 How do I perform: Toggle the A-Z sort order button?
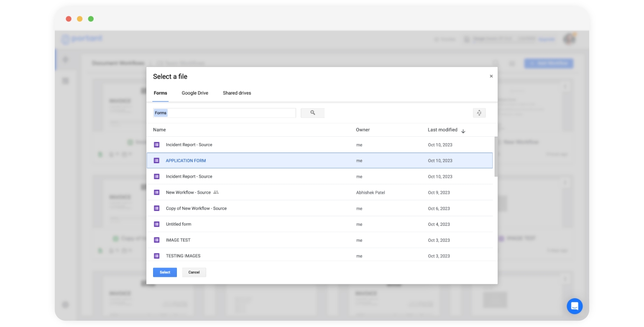point(479,113)
